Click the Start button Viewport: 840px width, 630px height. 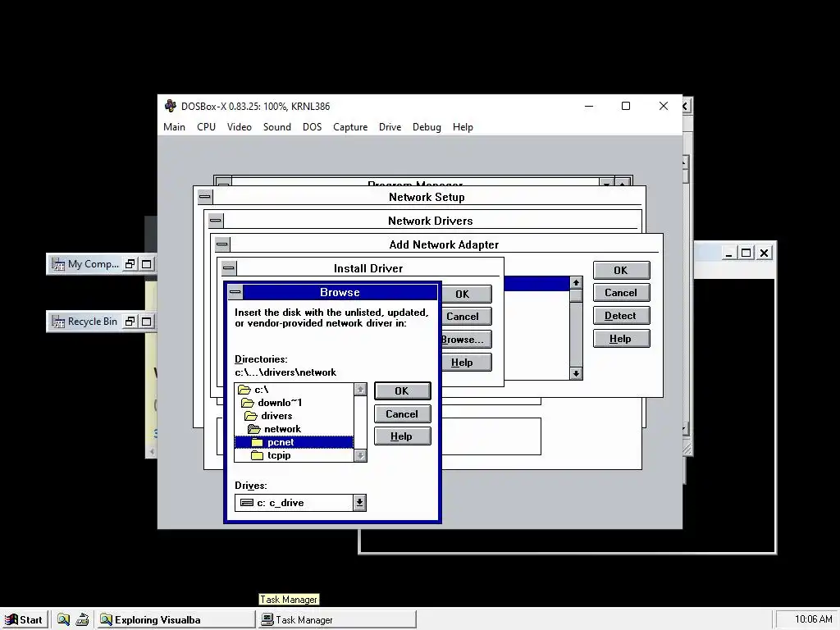(x=24, y=620)
